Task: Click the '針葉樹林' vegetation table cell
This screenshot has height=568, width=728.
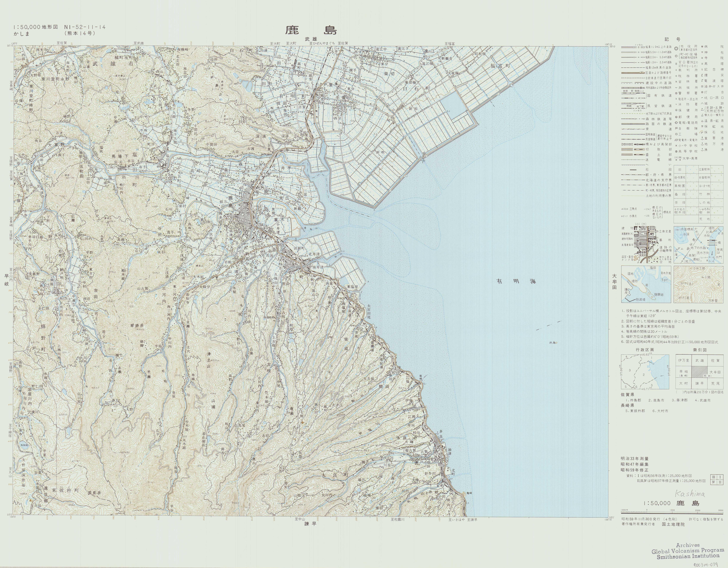Action: point(705,178)
